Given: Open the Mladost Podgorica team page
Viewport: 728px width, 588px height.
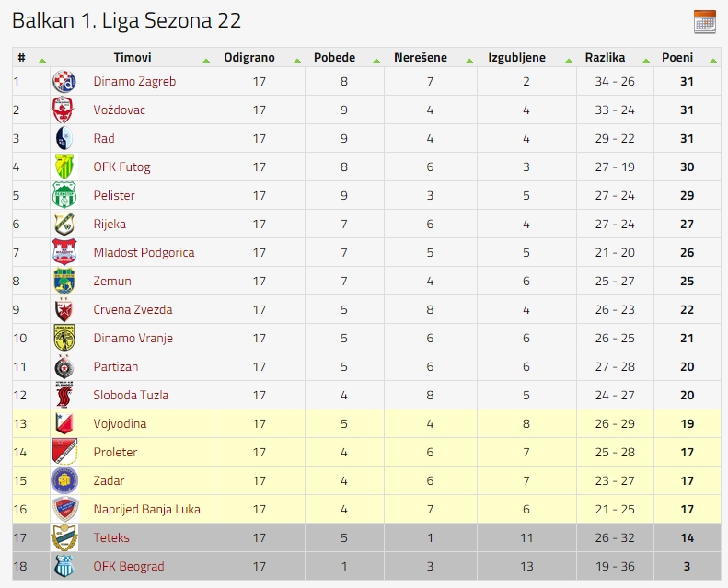Looking at the screenshot, I should (144, 252).
